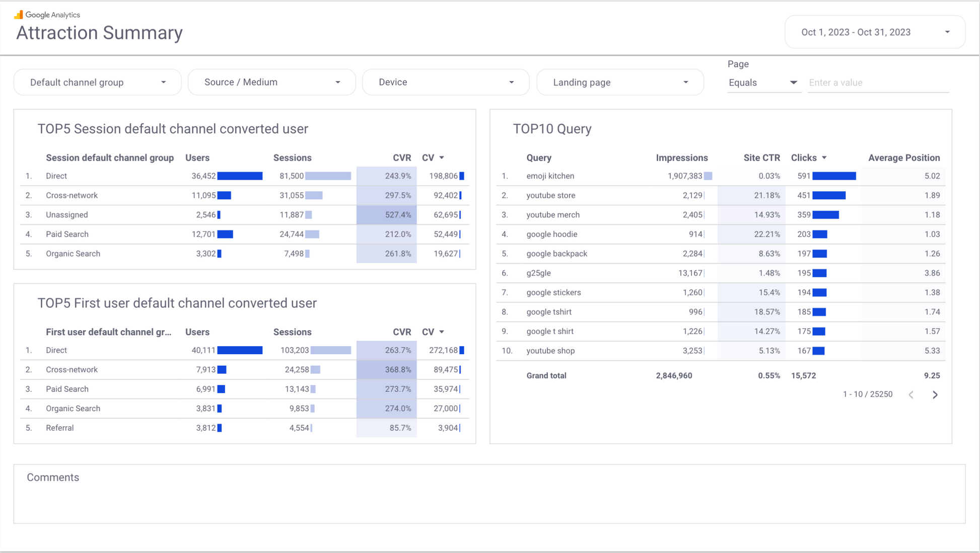Open the Device filter dropdown
This screenshot has height=553, width=980.
coord(446,83)
